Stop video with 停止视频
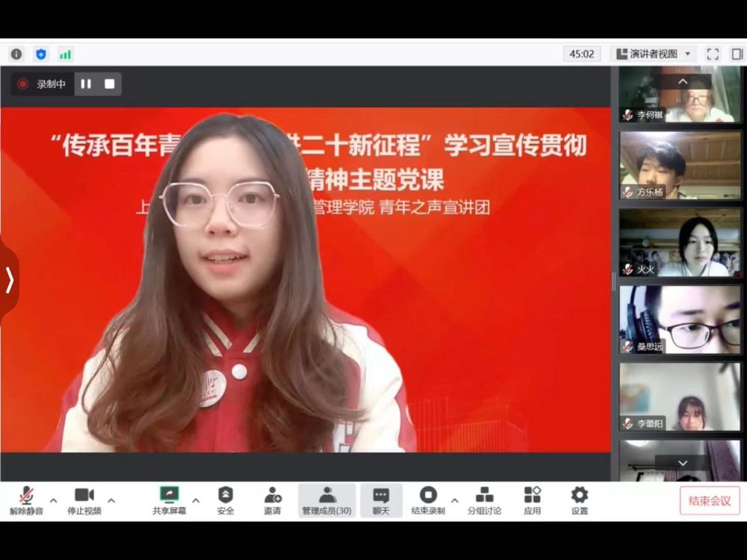Image resolution: width=747 pixels, height=560 pixels. click(84, 501)
